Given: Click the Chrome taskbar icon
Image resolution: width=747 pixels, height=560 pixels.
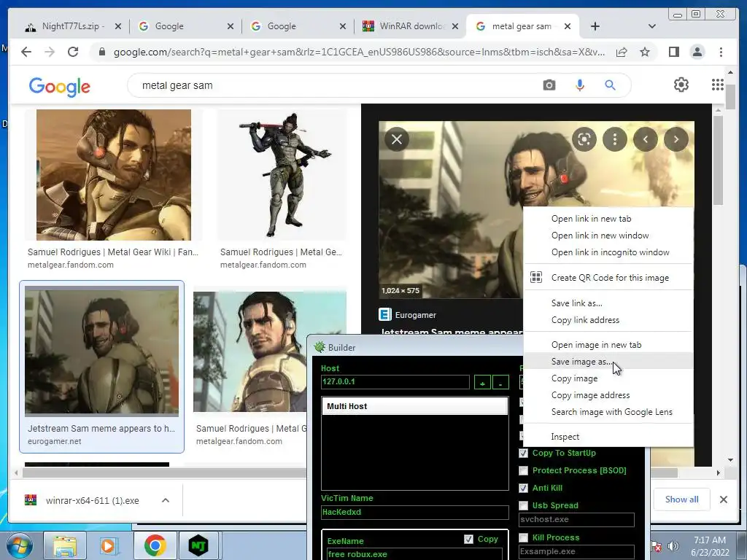Looking at the screenshot, I should 155,545.
